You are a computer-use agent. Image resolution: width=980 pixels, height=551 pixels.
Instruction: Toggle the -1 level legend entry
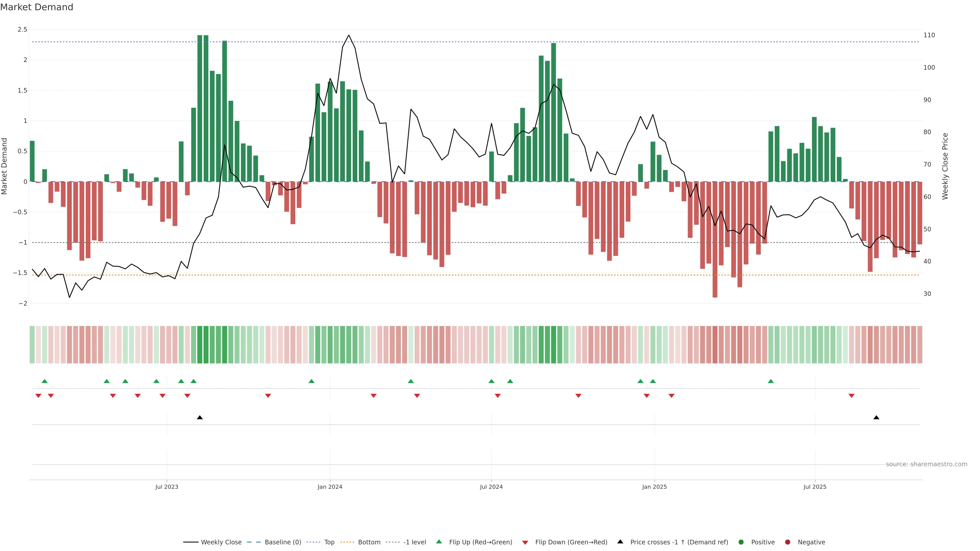click(414, 542)
